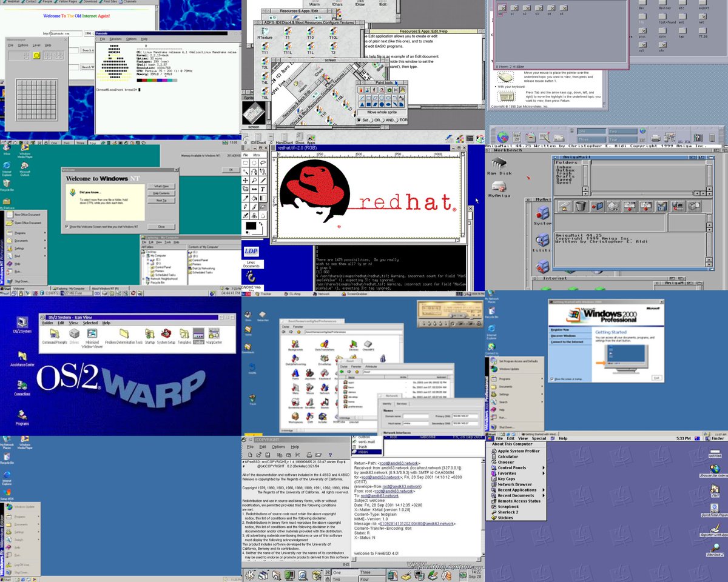Open the Templates folder in OS/2 System
The width and height of the screenshot is (728, 582).
(x=184, y=336)
